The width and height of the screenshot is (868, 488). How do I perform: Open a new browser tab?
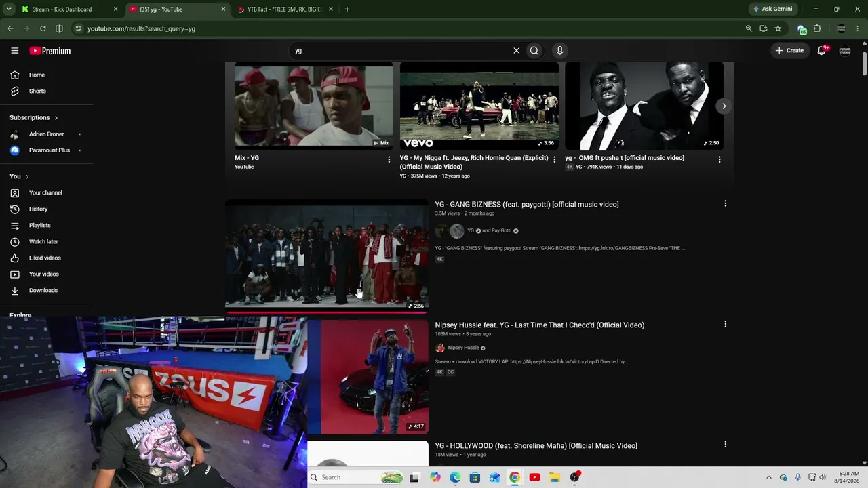[347, 9]
